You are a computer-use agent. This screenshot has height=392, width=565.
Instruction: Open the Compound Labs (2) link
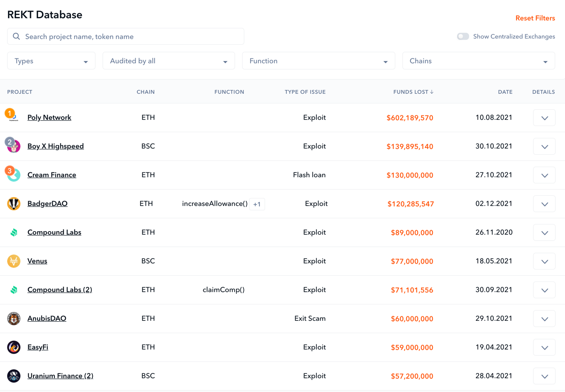pos(60,290)
